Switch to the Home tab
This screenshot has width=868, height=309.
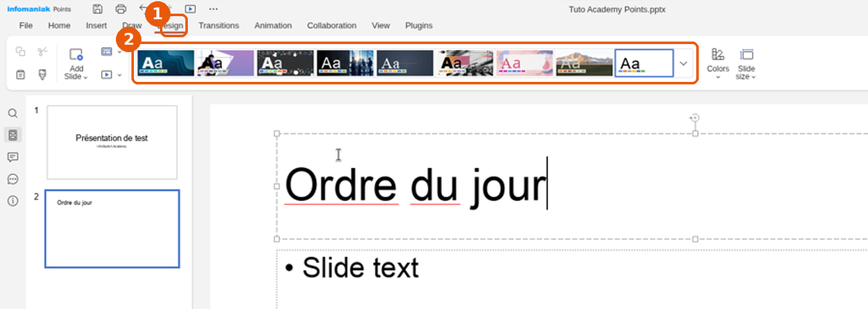coord(60,25)
